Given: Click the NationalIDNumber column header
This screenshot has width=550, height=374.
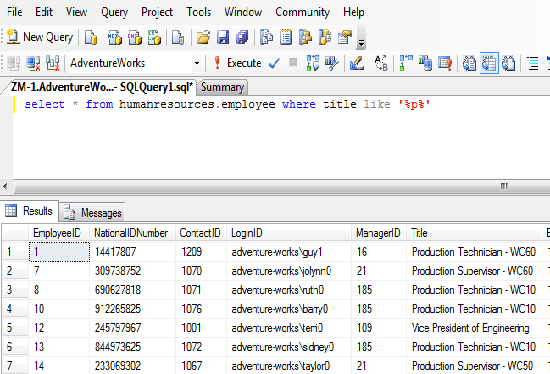Looking at the screenshot, I should (x=132, y=233).
